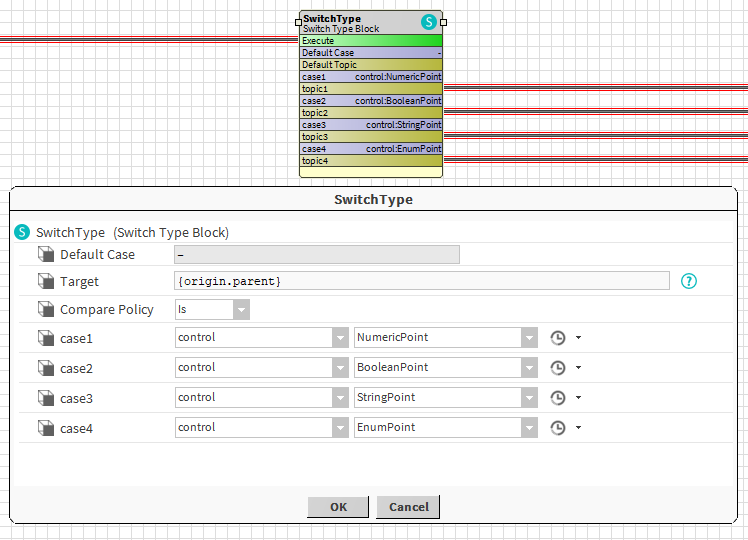Open the Compare Policy dropdown

(x=241, y=310)
